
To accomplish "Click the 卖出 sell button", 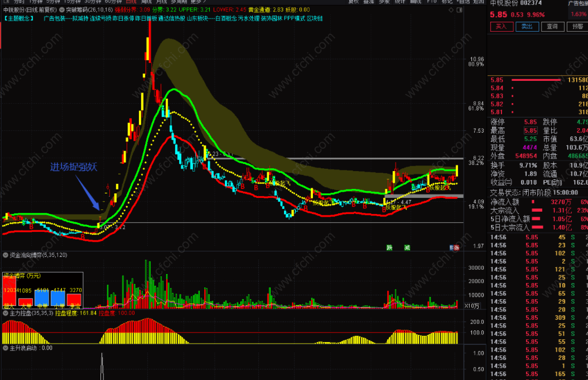I will point(527,26).
